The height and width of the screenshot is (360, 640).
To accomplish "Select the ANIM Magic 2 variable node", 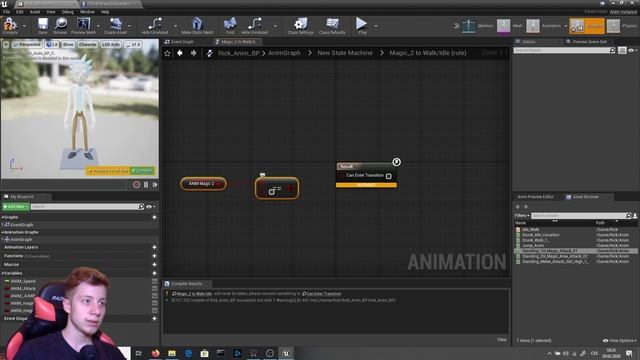I will click(x=203, y=184).
